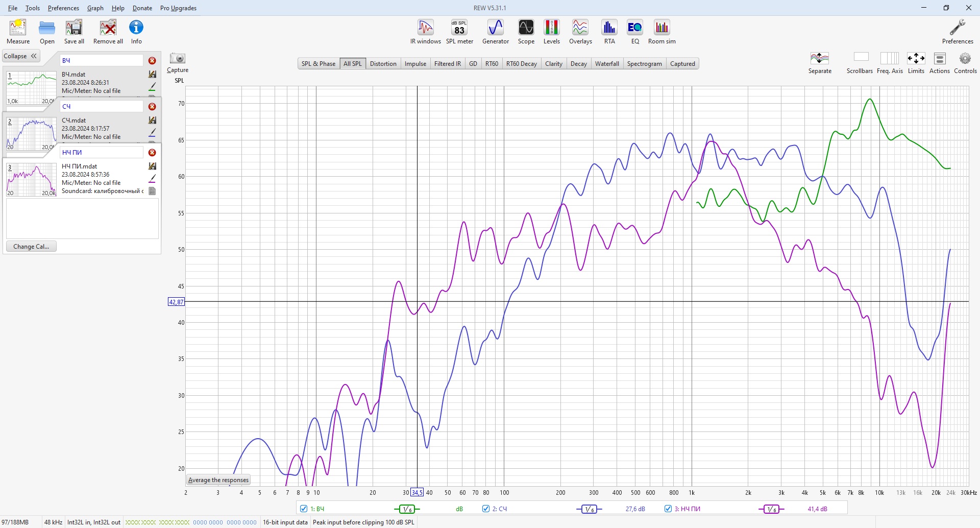Screen dimensions: 980x528
Task: Click Average the responses button
Action: [x=218, y=480]
